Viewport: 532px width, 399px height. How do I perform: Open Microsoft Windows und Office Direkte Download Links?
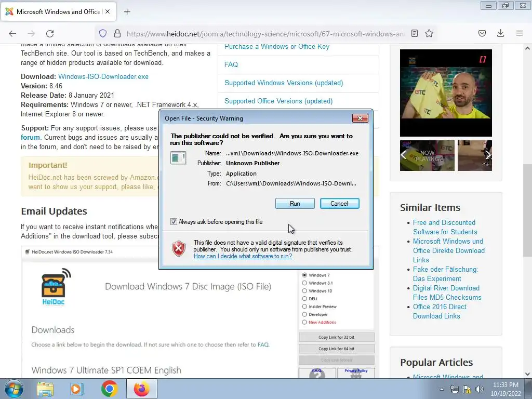click(x=448, y=251)
